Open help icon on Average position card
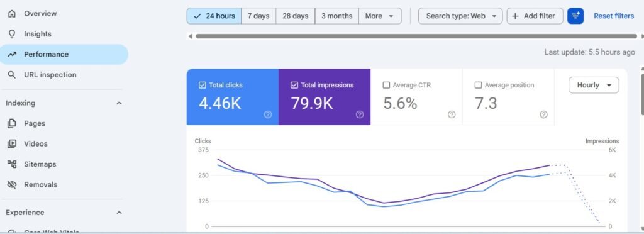The image size is (644, 234). [x=543, y=114]
